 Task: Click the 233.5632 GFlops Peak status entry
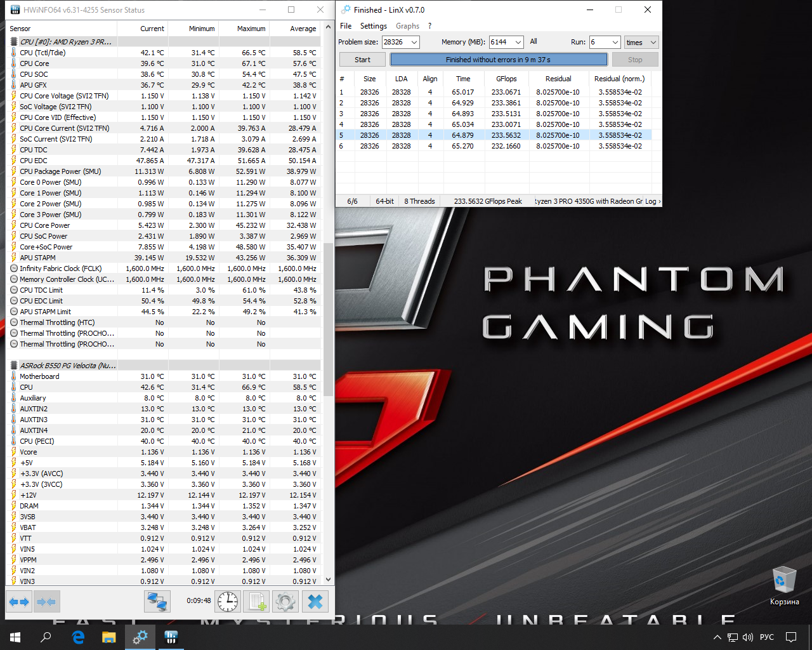point(488,201)
